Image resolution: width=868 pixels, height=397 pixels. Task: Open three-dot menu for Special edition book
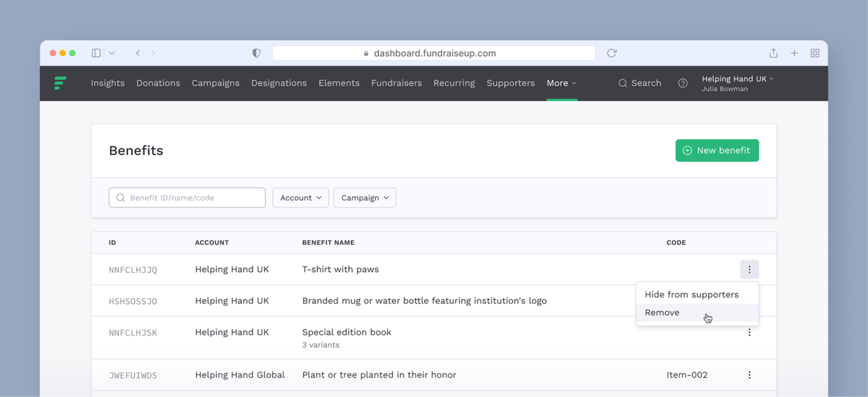(x=749, y=332)
